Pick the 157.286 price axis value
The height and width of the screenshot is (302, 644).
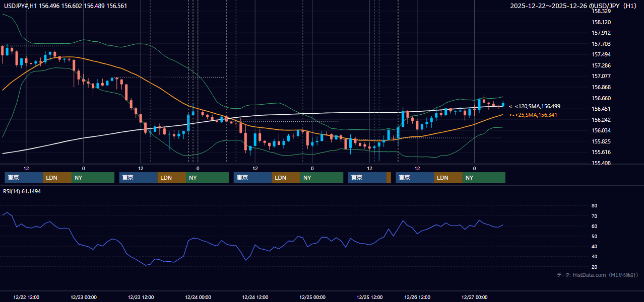click(601, 65)
